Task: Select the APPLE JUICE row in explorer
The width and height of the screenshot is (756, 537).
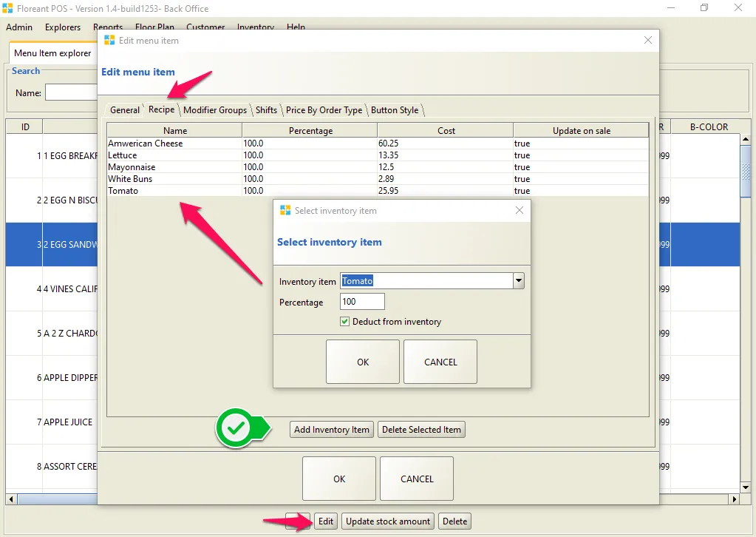Action: coord(52,422)
